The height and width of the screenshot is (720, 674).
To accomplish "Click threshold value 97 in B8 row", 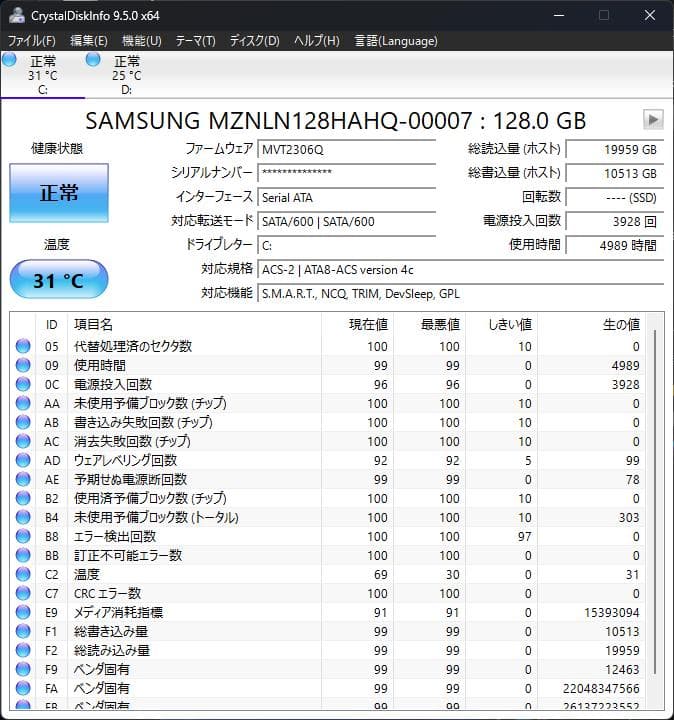I will click(524, 536).
